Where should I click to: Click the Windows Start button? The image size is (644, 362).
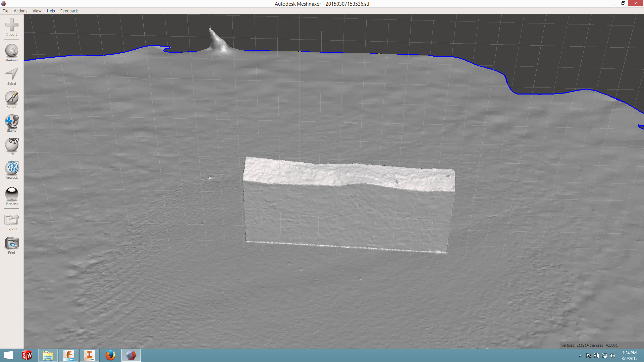[x=8, y=355]
